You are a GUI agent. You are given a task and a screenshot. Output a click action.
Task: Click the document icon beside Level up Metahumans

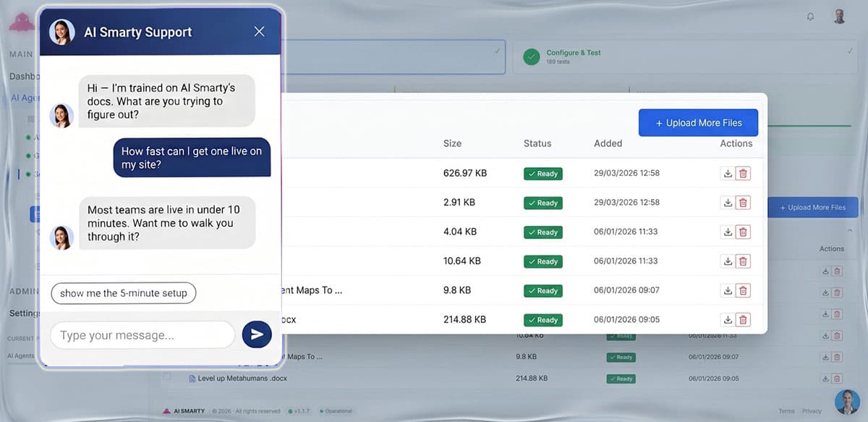(192, 379)
